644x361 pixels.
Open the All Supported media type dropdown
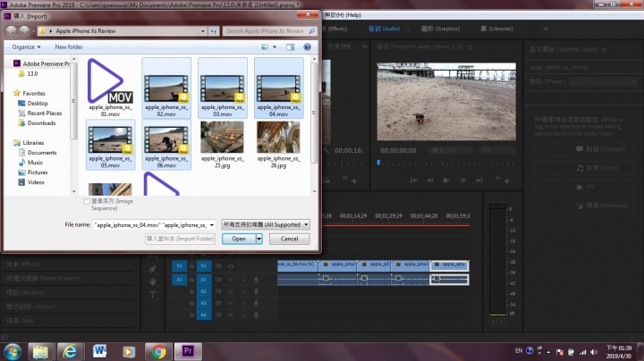coord(266,224)
